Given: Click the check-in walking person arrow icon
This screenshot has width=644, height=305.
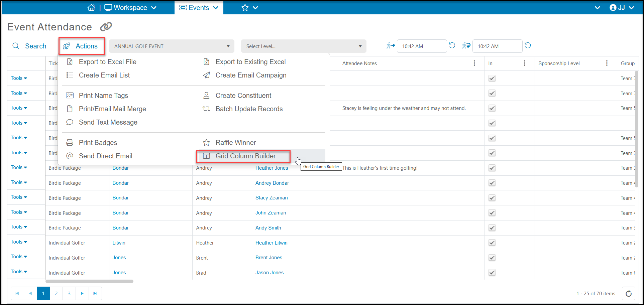Looking at the screenshot, I should [391, 45].
